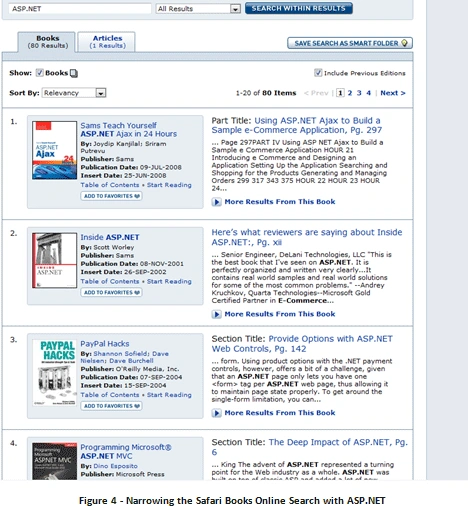
Task: Click the Next page link
Action: (x=393, y=93)
